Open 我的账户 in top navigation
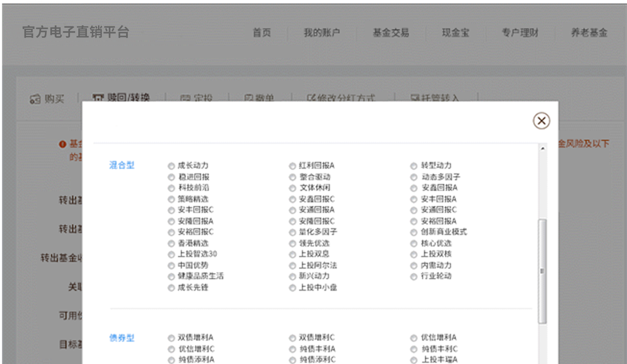 (x=322, y=33)
